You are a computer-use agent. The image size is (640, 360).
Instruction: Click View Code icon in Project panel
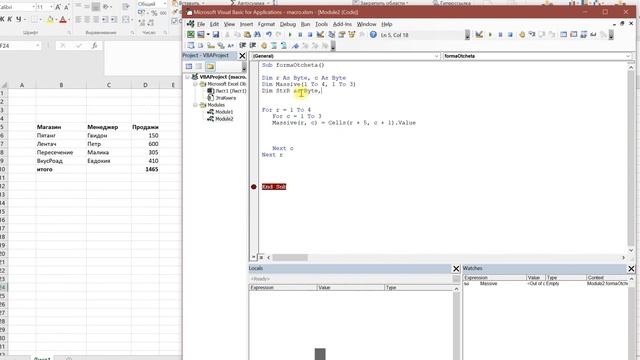189,66
